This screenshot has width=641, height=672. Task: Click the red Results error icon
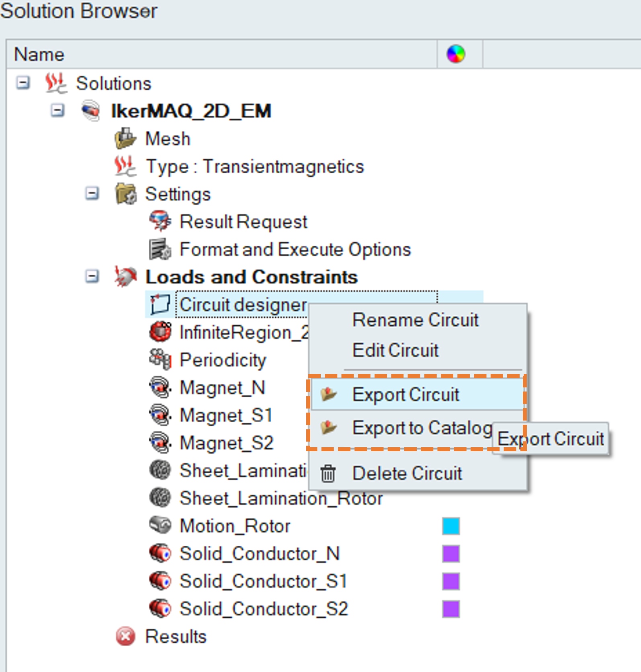point(125,636)
